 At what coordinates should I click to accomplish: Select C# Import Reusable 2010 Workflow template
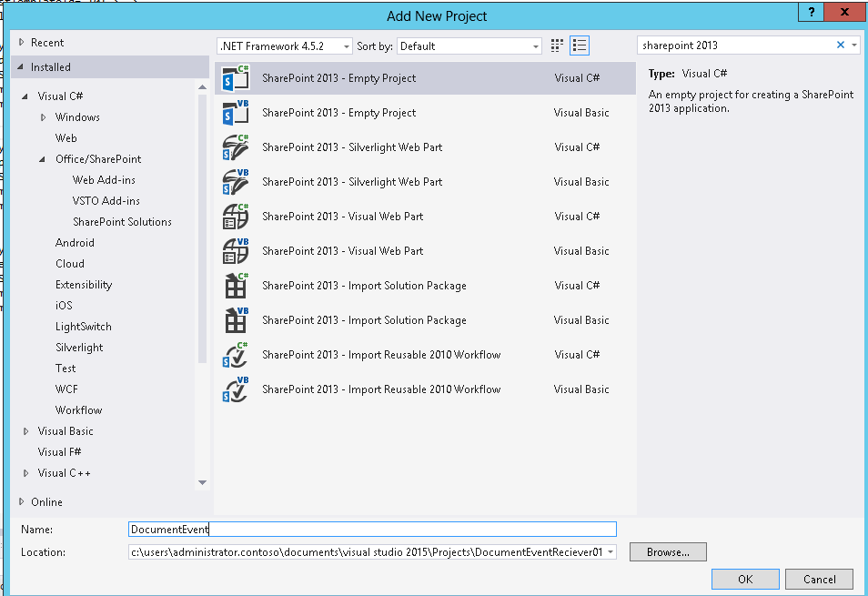pyautogui.click(x=425, y=355)
